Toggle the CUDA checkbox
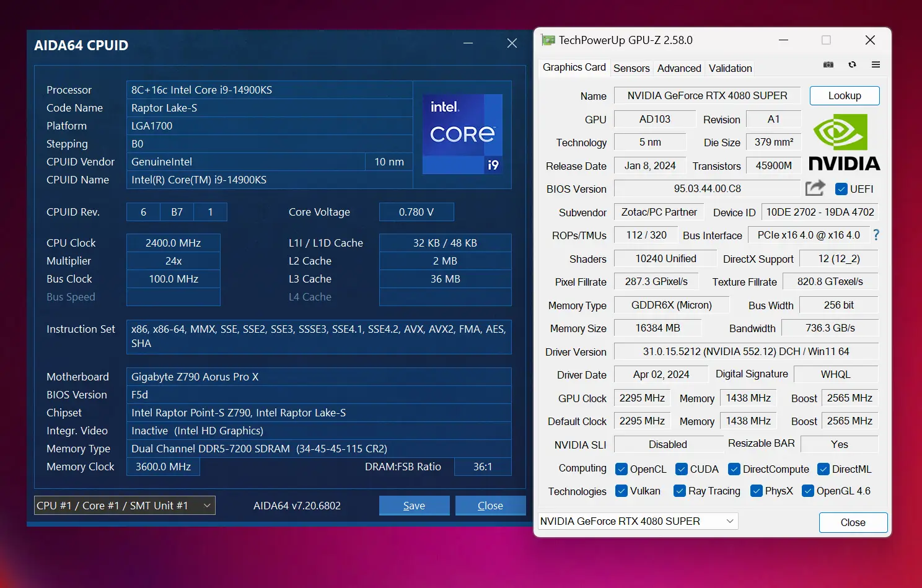Viewport: 922px width, 588px height. click(x=681, y=469)
